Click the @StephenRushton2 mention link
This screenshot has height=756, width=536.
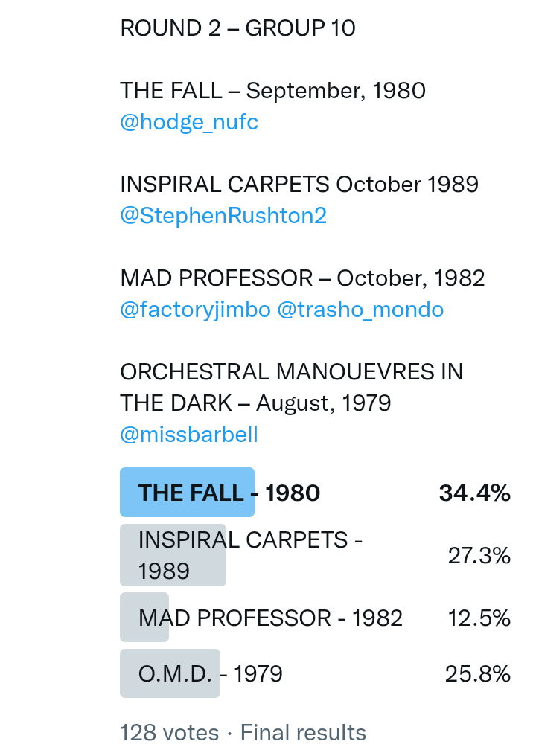[223, 216]
